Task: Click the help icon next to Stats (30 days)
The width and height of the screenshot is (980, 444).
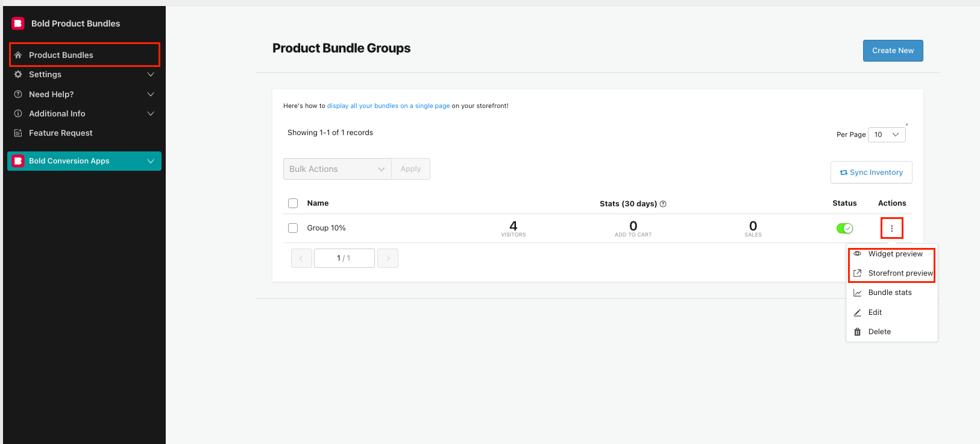Action: click(x=663, y=204)
